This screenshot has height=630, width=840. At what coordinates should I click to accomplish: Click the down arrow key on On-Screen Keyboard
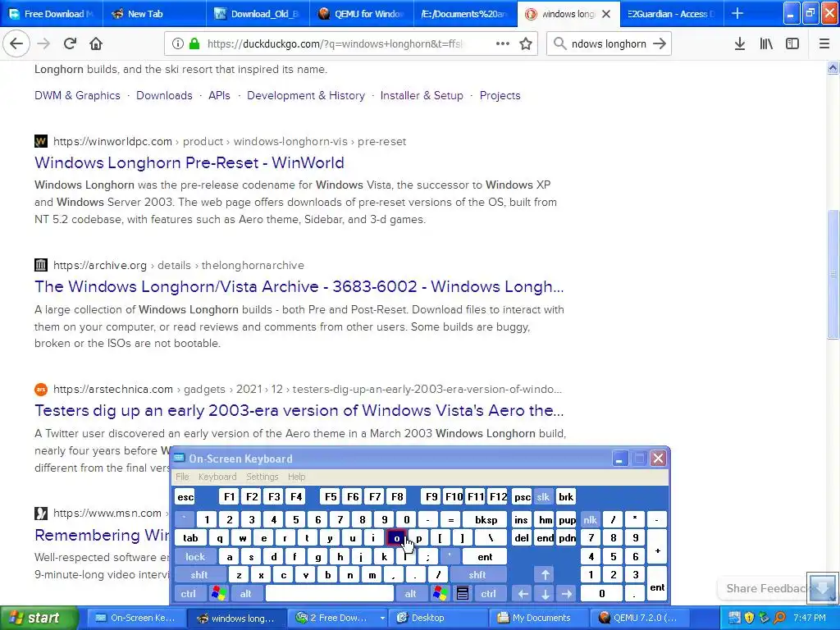[546, 593]
